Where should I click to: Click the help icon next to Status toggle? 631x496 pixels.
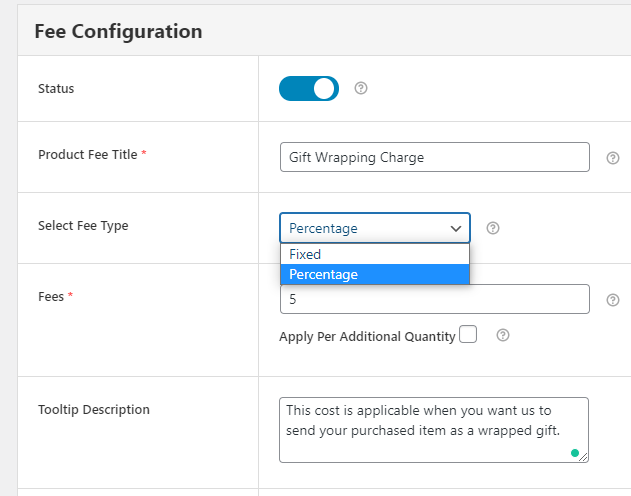[361, 88]
